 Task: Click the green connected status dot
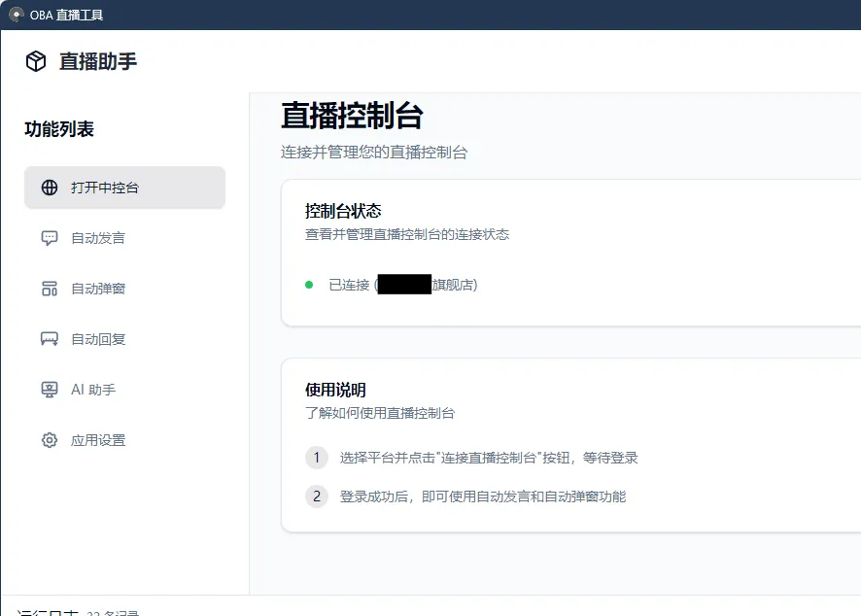click(x=307, y=286)
